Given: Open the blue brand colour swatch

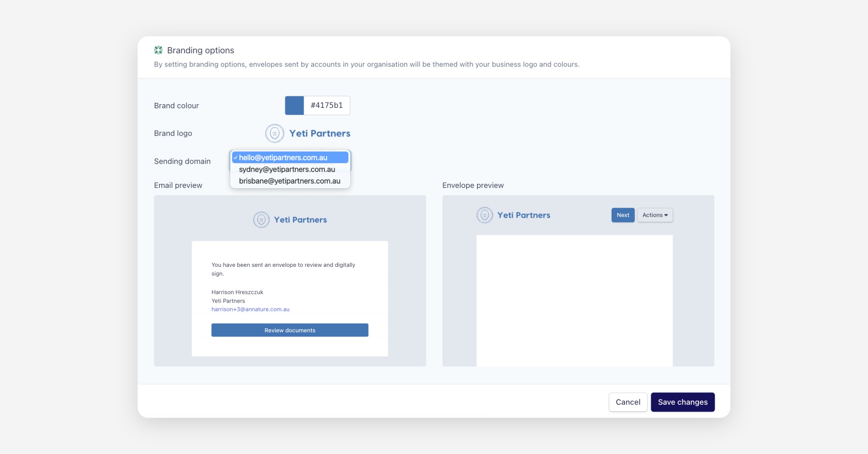Looking at the screenshot, I should pyautogui.click(x=294, y=105).
